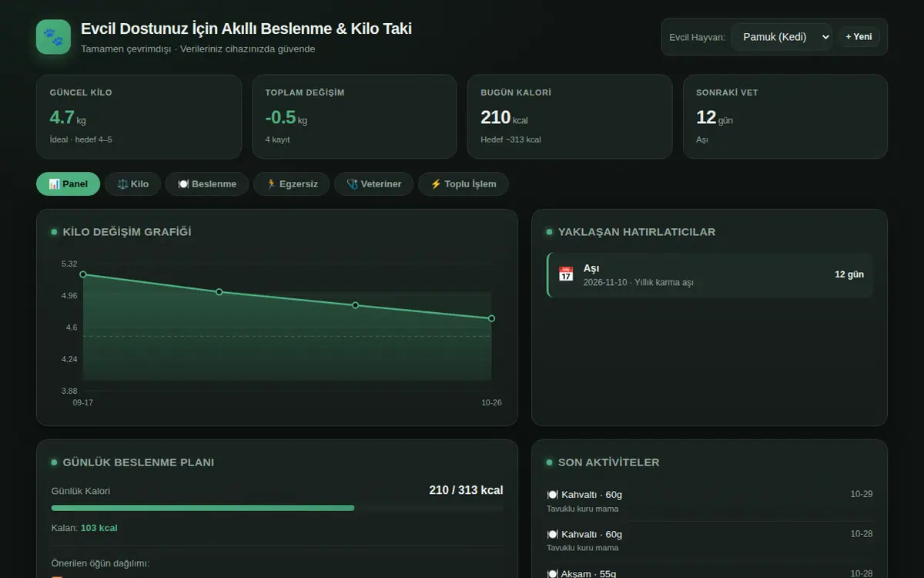Click the "İdeal · hedef 4–5" text

click(81, 139)
